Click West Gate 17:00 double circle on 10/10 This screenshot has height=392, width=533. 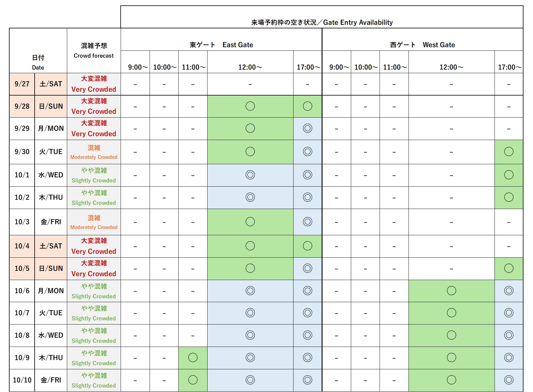click(509, 380)
